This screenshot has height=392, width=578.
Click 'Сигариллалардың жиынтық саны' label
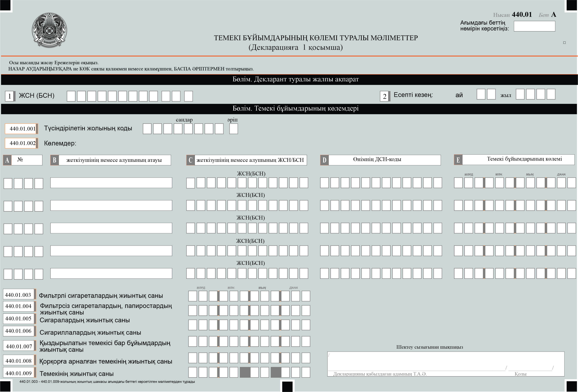(91, 333)
